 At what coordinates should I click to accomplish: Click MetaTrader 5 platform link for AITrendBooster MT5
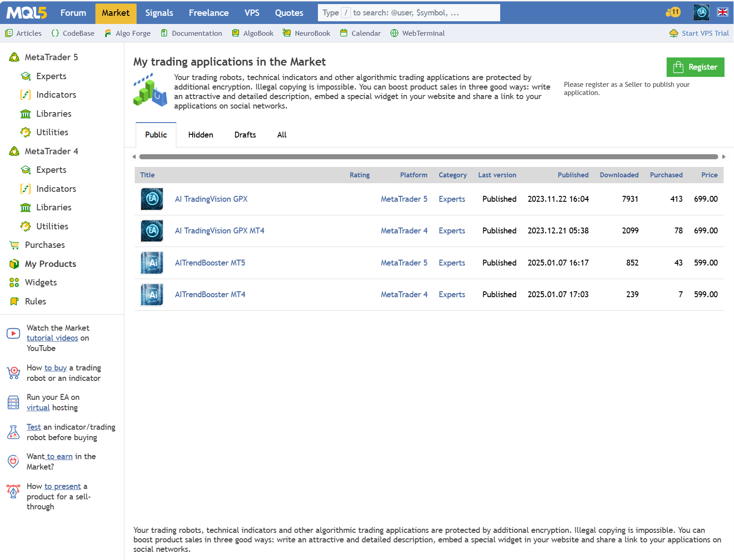tap(404, 263)
